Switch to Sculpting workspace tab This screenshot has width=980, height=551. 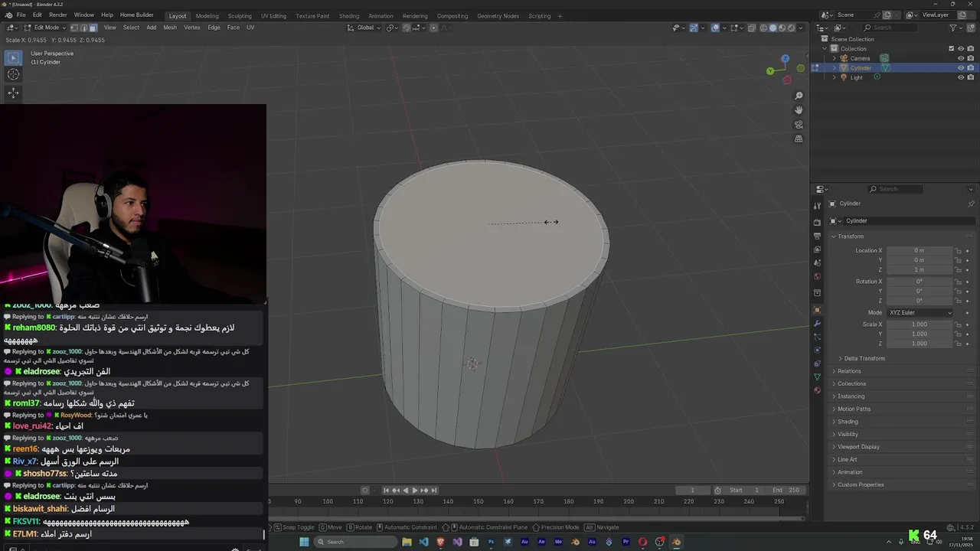(x=240, y=15)
